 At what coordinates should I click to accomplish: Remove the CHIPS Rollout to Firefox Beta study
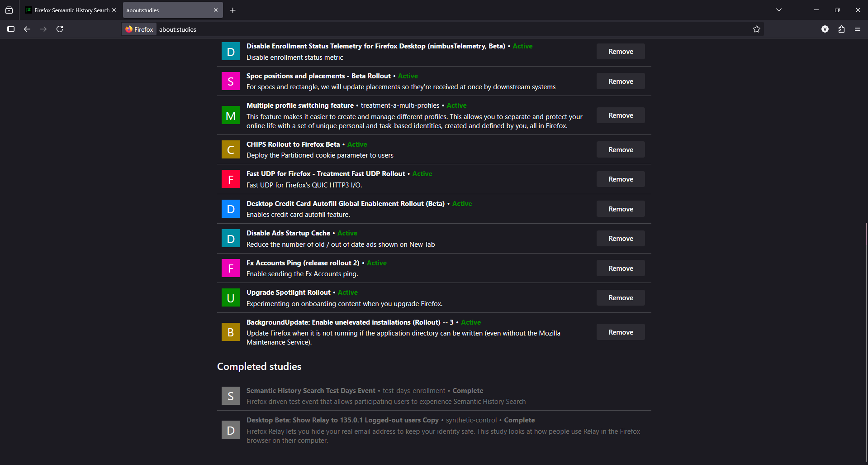621,150
